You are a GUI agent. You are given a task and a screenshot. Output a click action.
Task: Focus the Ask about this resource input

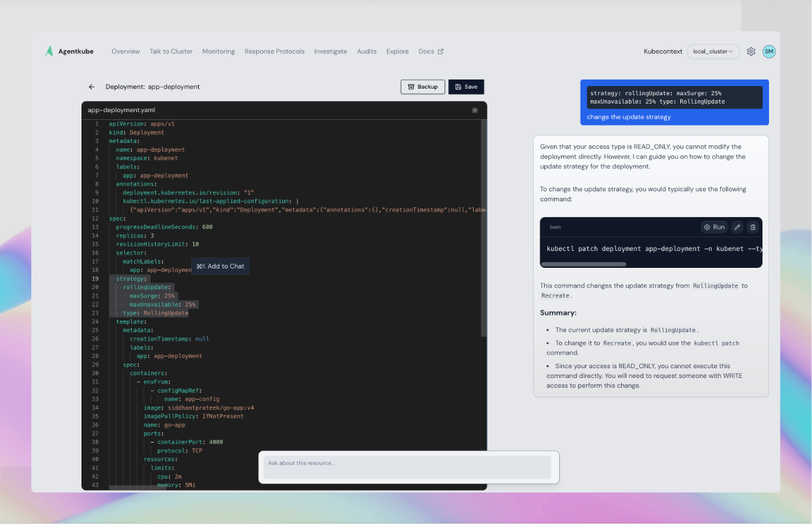(x=407, y=467)
